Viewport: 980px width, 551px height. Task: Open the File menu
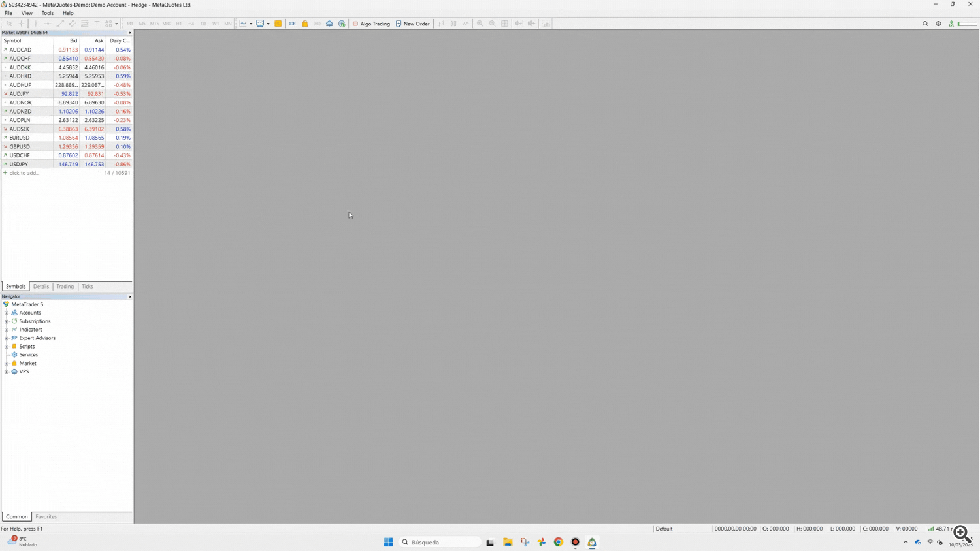click(8, 13)
